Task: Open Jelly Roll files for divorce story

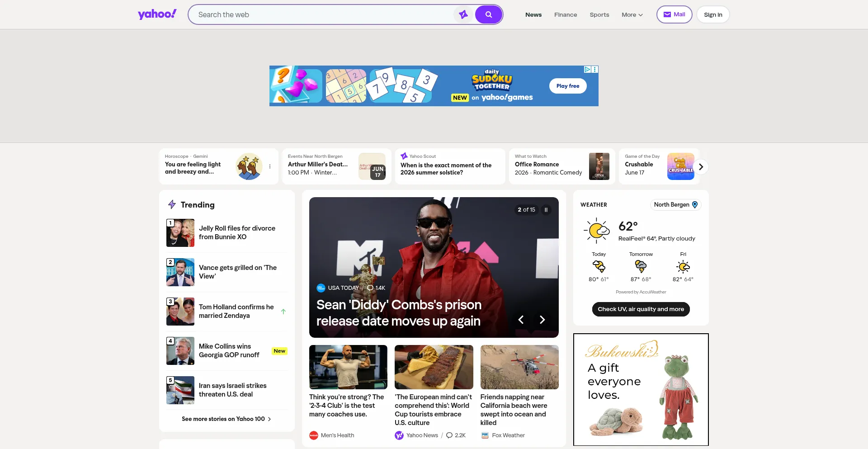Action: pyautogui.click(x=237, y=232)
